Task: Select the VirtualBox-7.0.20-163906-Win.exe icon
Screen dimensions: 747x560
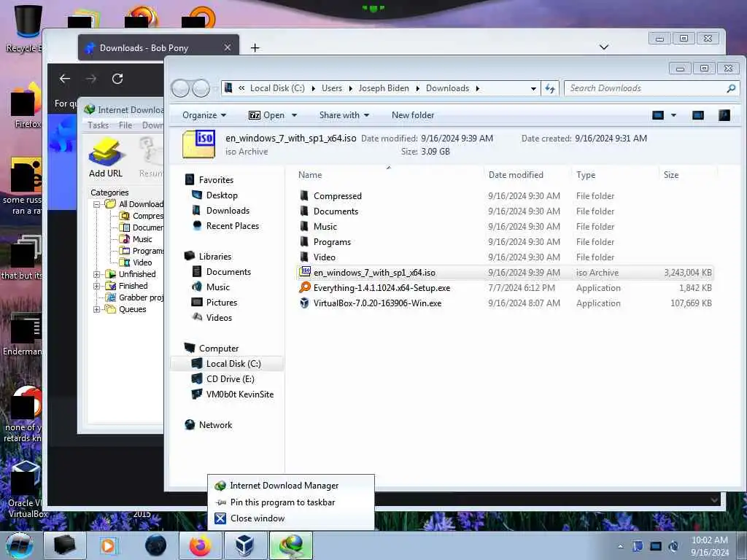Action: pyautogui.click(x=304, y=303)
